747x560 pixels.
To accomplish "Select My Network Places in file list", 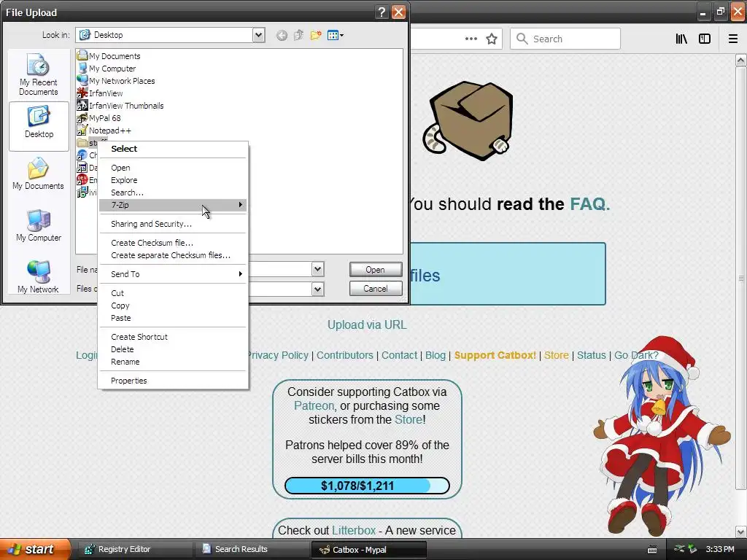I will (116, 80).
